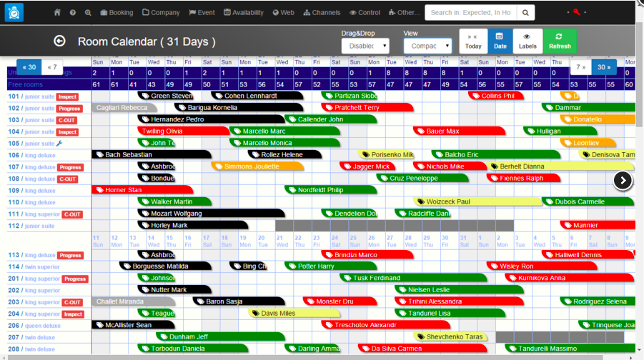
Task: Advance 30 days button
Action: click(604, 67)
